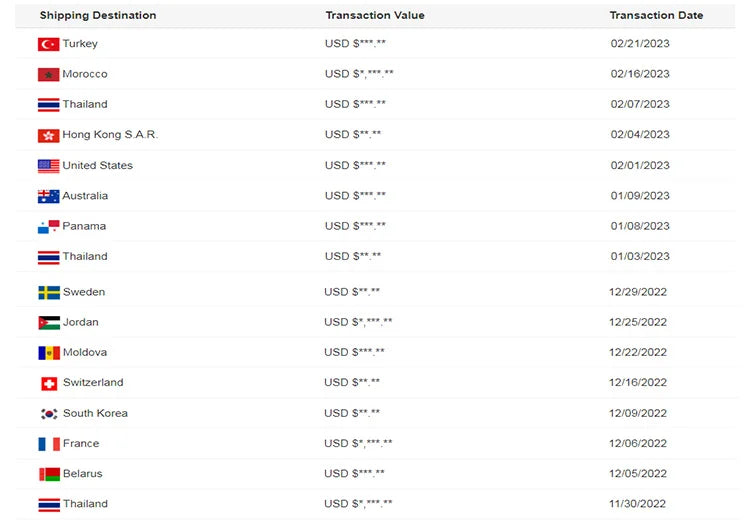
Task: Click the France destination name
Action: pyautogui.click(x=81, y=443)
